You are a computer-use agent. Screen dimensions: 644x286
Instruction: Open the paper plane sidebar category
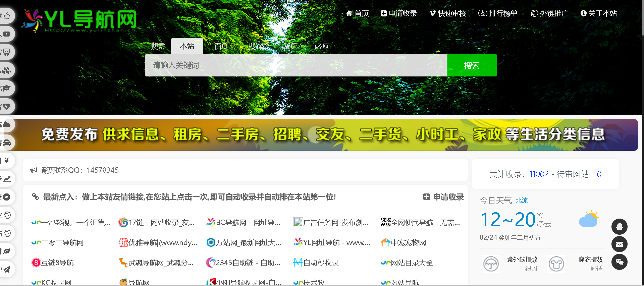(x=7, y=269)
